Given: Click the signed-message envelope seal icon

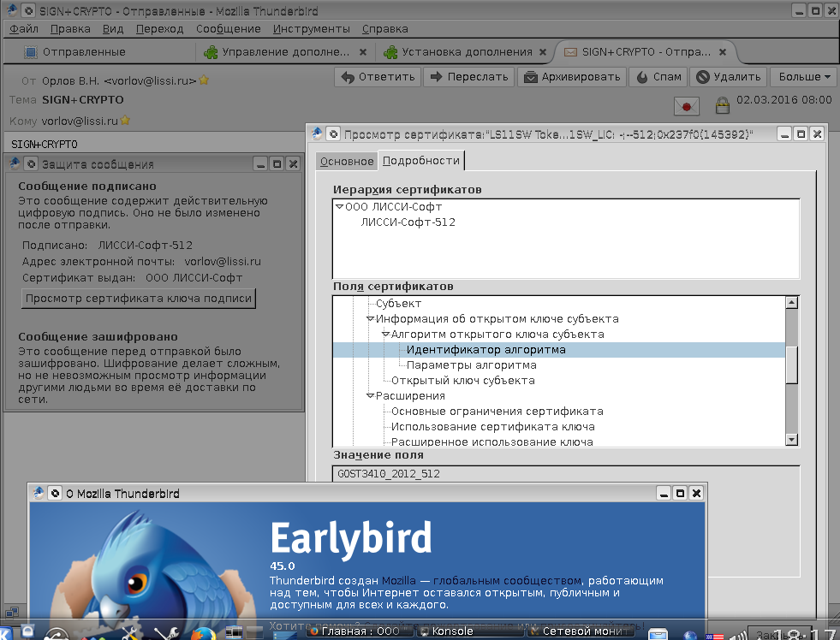Looking at the screenshot, I should 686,106.
